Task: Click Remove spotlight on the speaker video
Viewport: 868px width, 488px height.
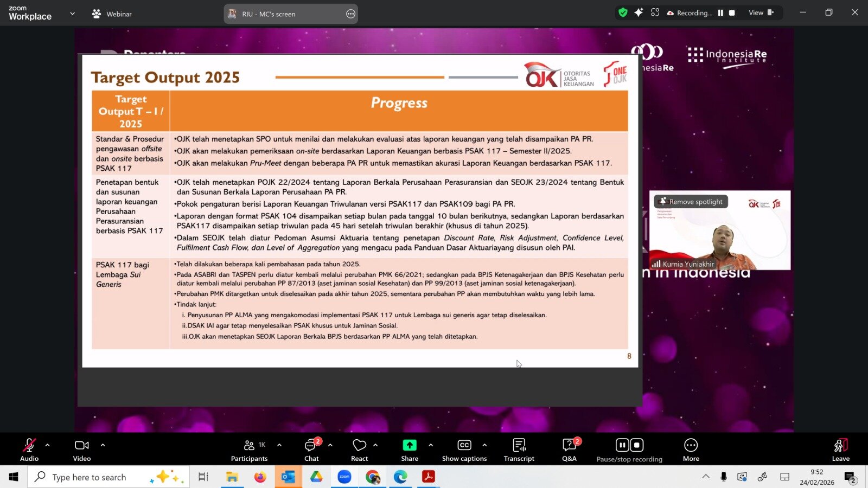Action: 691,202
